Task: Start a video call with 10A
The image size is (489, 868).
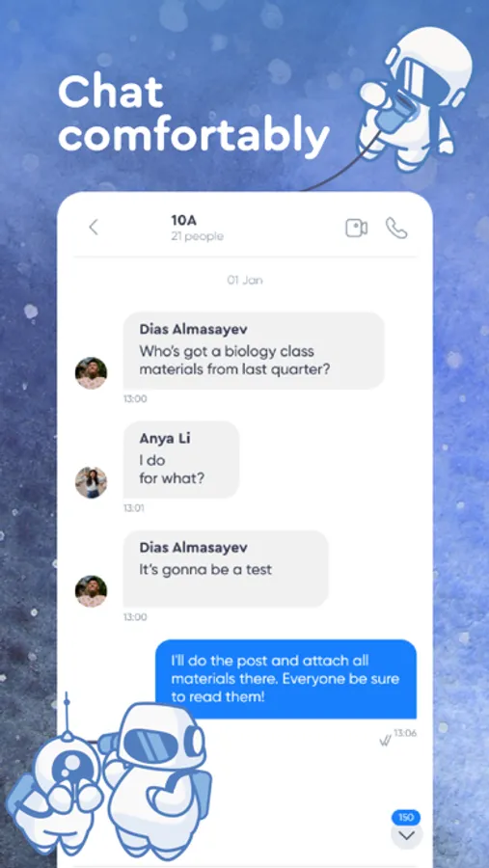Action: [x=356, y=228]
